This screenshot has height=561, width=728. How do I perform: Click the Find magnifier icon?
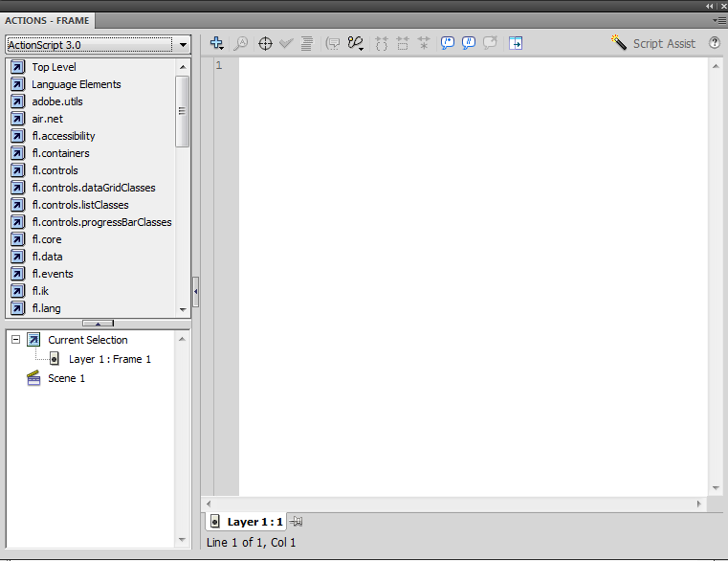(241, 43)
